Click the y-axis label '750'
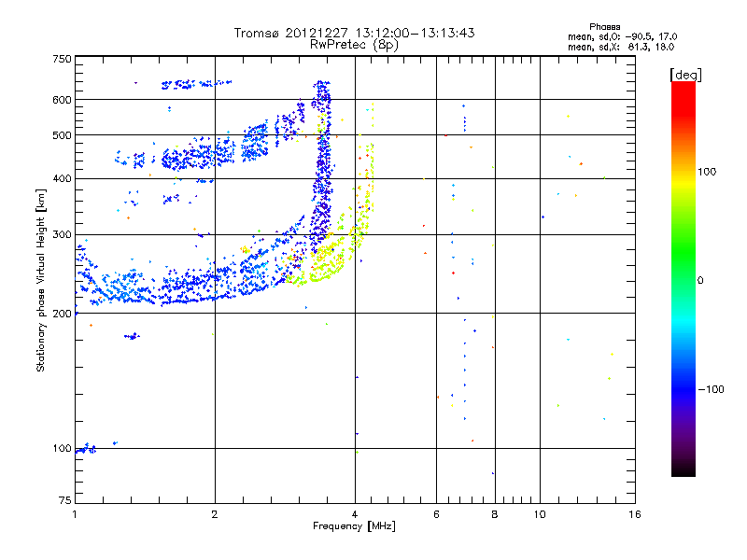This screenshot has width=747, height=560. [62, 59]
